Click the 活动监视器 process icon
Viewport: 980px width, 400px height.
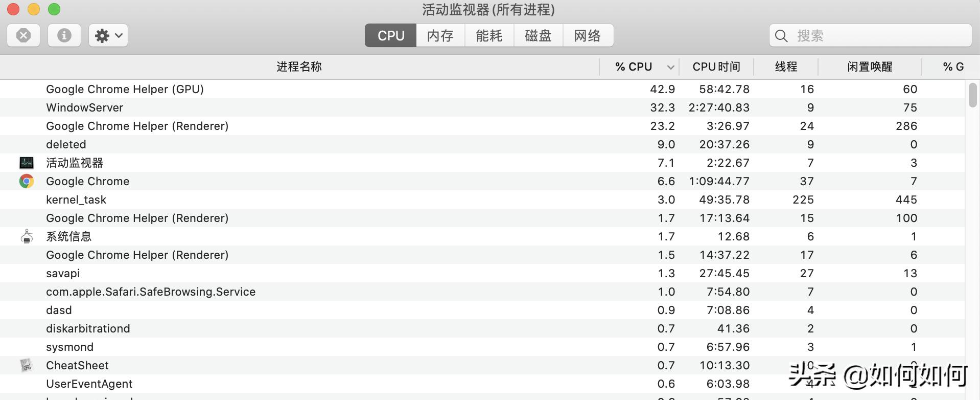coord(26,162)
